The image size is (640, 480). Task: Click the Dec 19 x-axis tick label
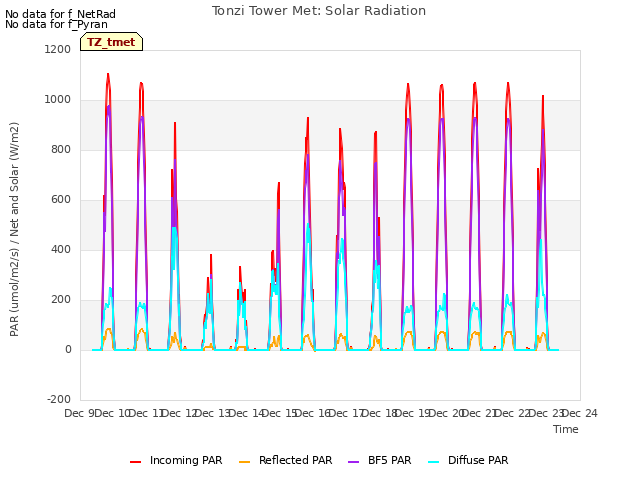(413, 413)
